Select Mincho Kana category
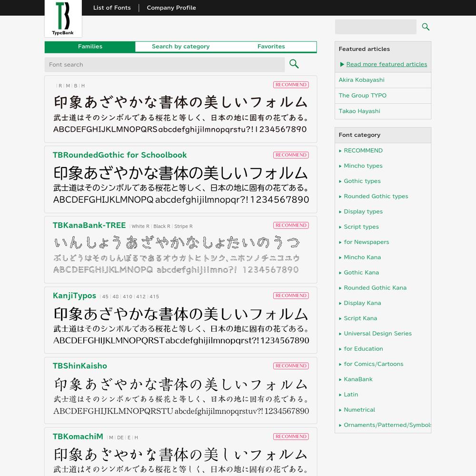Screen dimensions: 476x476 pos(362,257)
